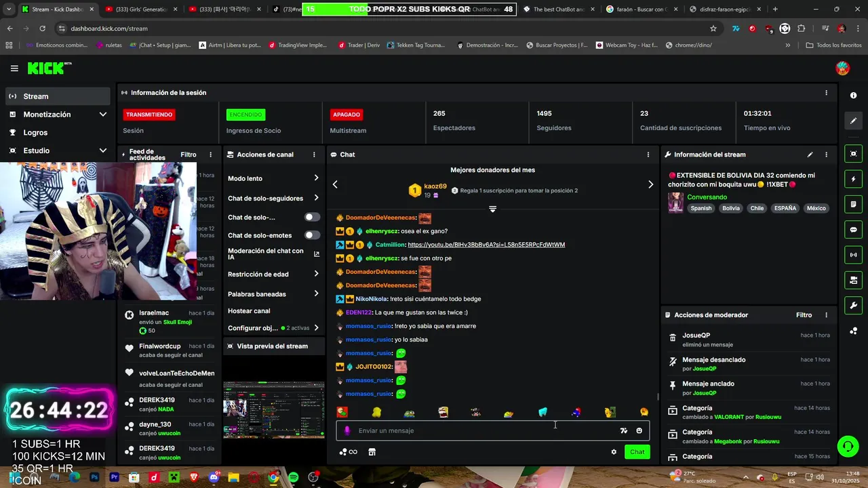
Task: Open the hamburger menu beside Kick logo
Action: 14,68
